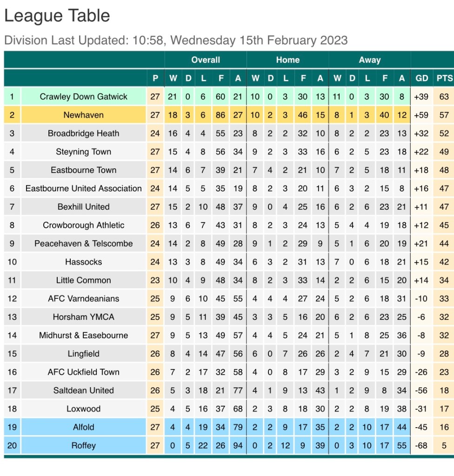This screenshot has width=454, height=476.
Task: Open the Roffey team entry
Action: [84, 445]
